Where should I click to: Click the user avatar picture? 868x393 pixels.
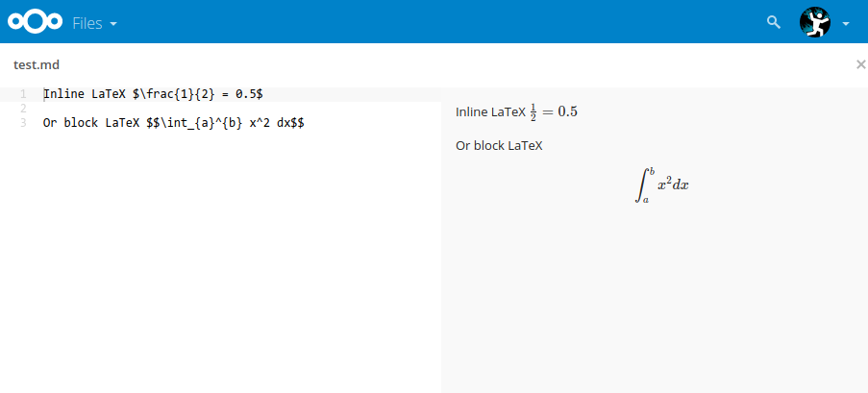coord(815,22)
